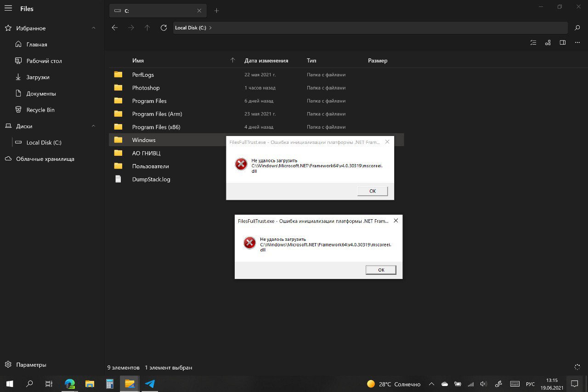Click OK in the inactive grey-titled error dialog
The width and height of the screenshot is (588, 392).
coord(373,191)
